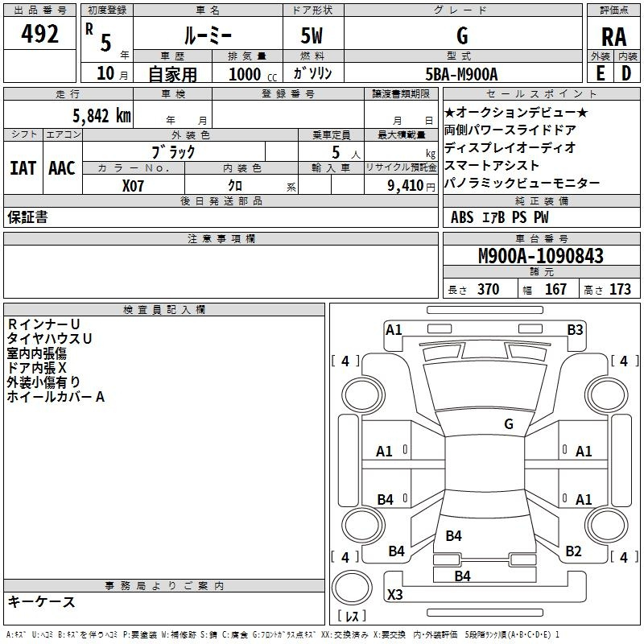644x644 pixels.
Task: Select the registration month 10 月
Action: (112, 73)
